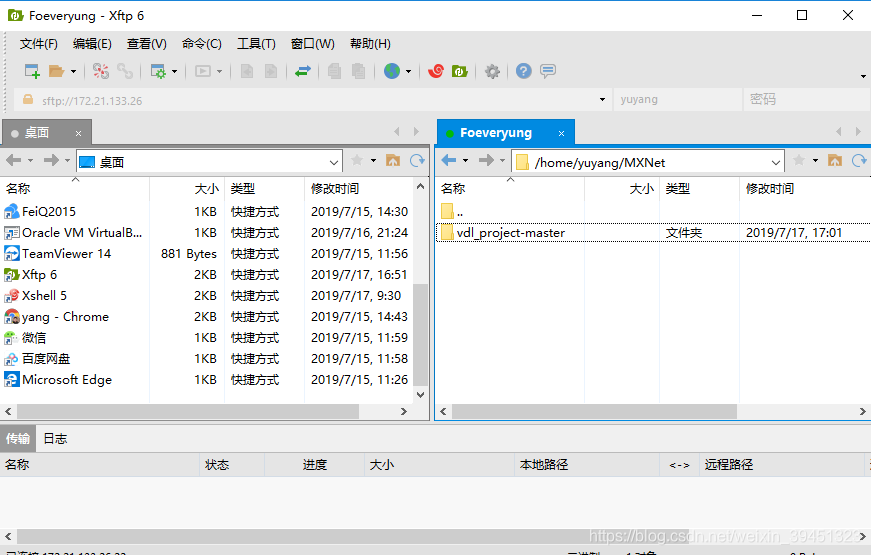This screenshot has width=871, height=555.
Task: Expand the /home/yuyang/MXNet path dropdown
Action: [776, 163]
